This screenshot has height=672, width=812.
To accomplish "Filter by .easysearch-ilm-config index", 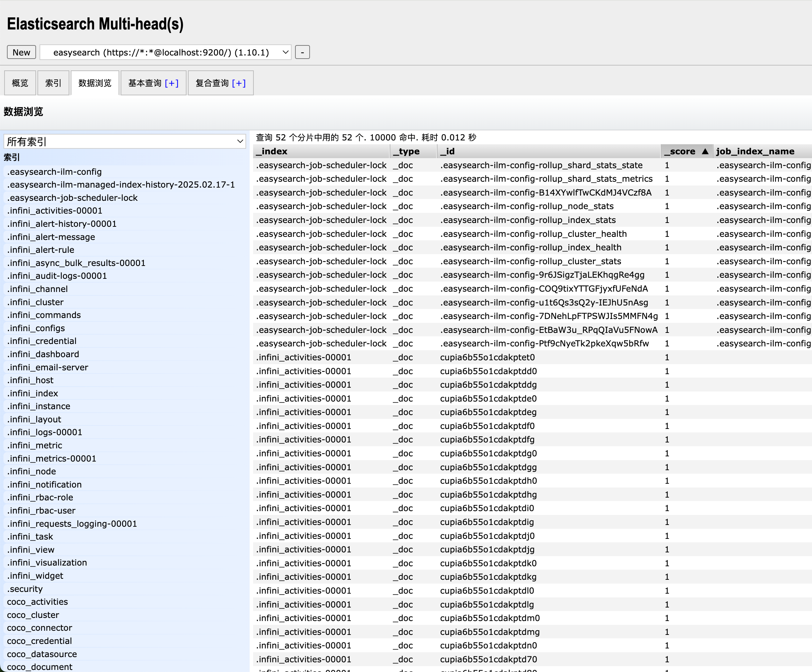I will [x=124, y=172].
